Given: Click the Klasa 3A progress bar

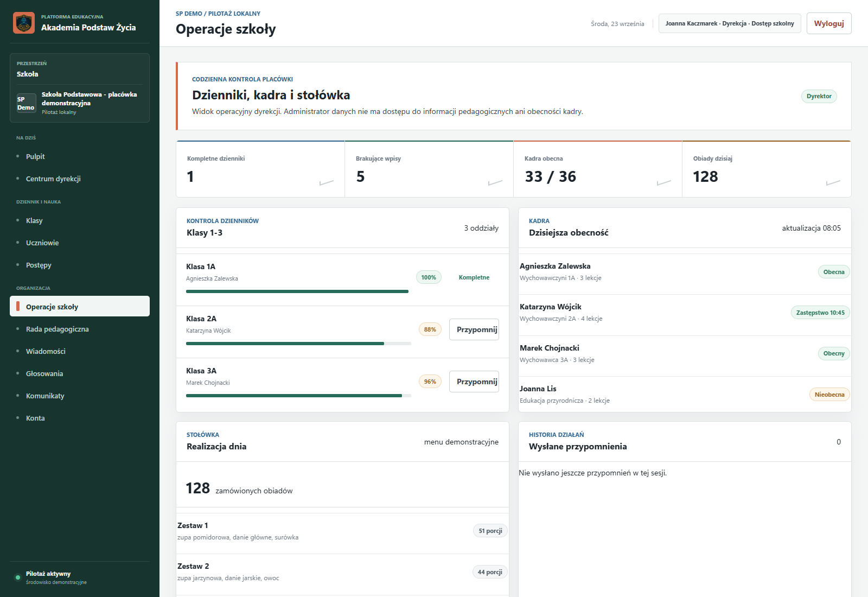Looking at the screenshot, I should [x=298, y=396].
